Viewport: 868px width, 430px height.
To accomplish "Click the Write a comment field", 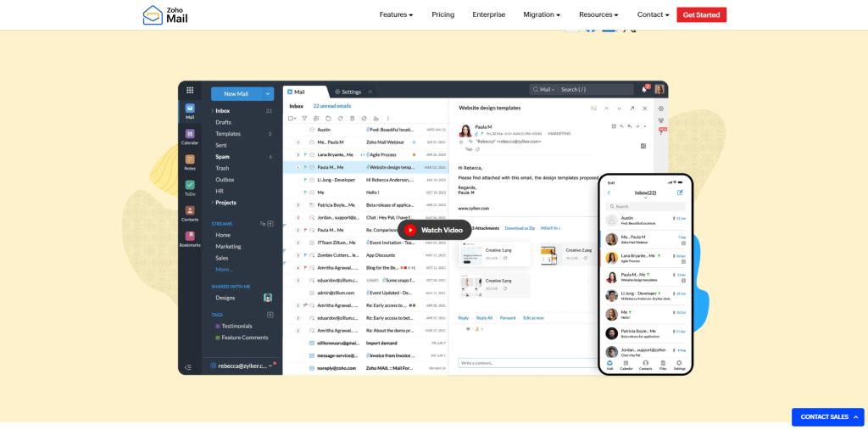I will click(x=528, y=363).
